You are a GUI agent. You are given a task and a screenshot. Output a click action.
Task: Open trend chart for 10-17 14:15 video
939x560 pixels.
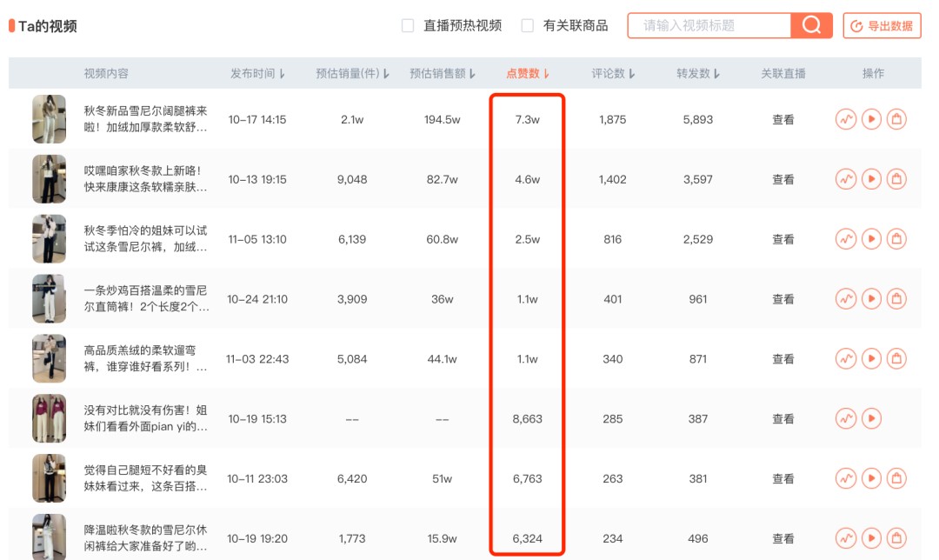tap(846, 119)
